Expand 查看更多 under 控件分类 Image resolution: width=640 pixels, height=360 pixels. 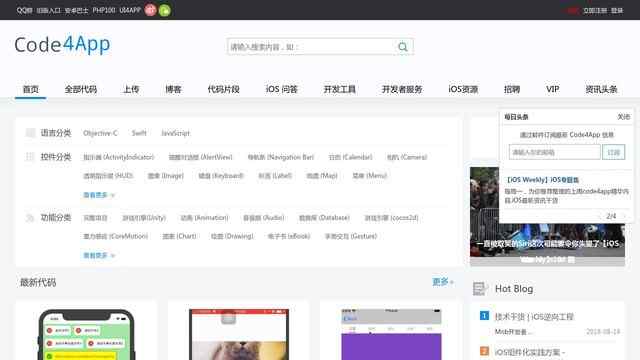[99, 195]
